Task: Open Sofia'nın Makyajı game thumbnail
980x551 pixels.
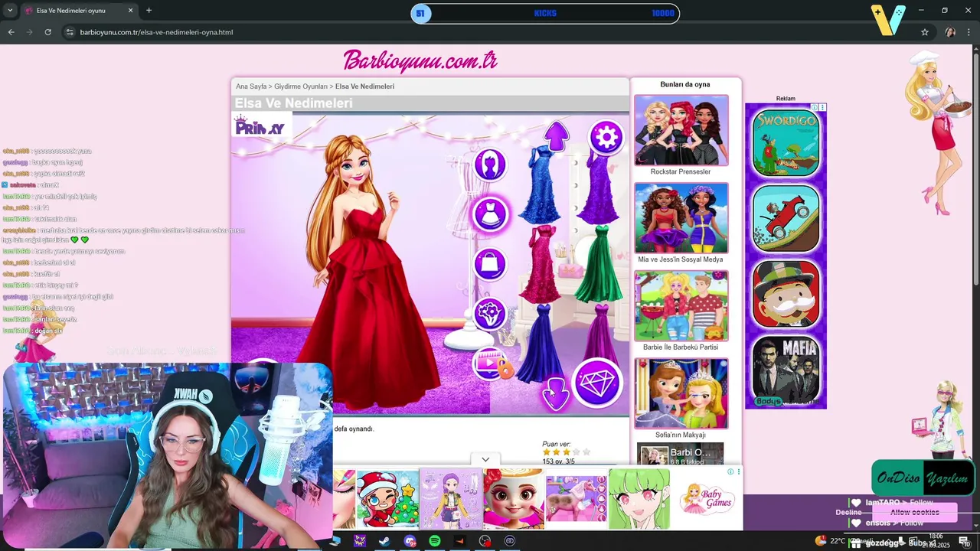Action: (x=681, y=393)
